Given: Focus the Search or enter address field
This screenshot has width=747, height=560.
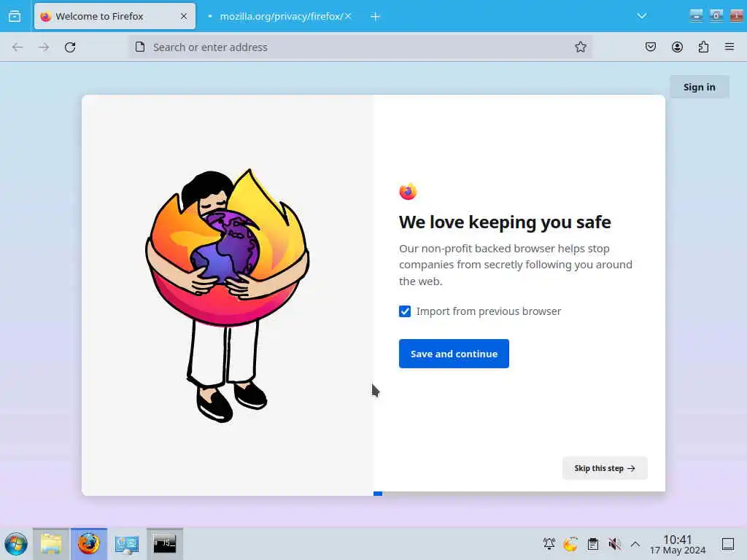Looking at the screenshot, I should pos(360,47).
